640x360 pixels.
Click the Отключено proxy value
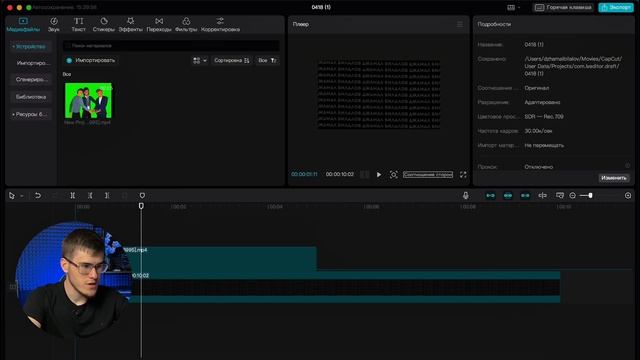pos(539,167)
